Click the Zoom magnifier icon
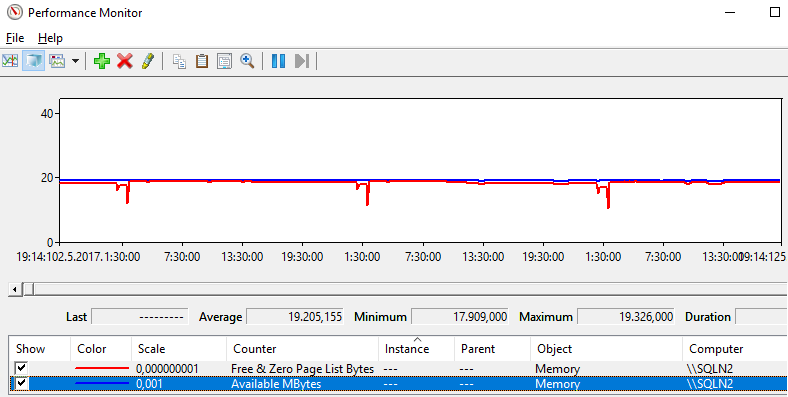The image size is (788, 397). [247, 61]
